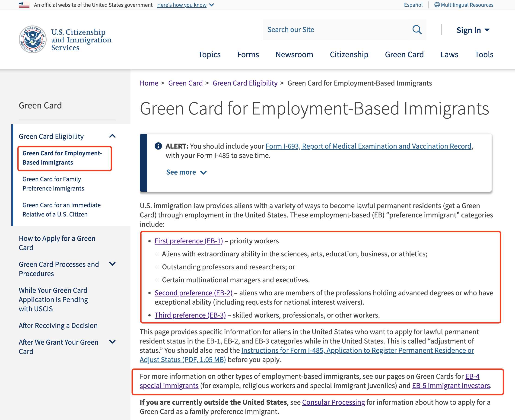Switch language to Español
Image resolution: width=515 pixels, height=420 pixels.
coord(413,5)
